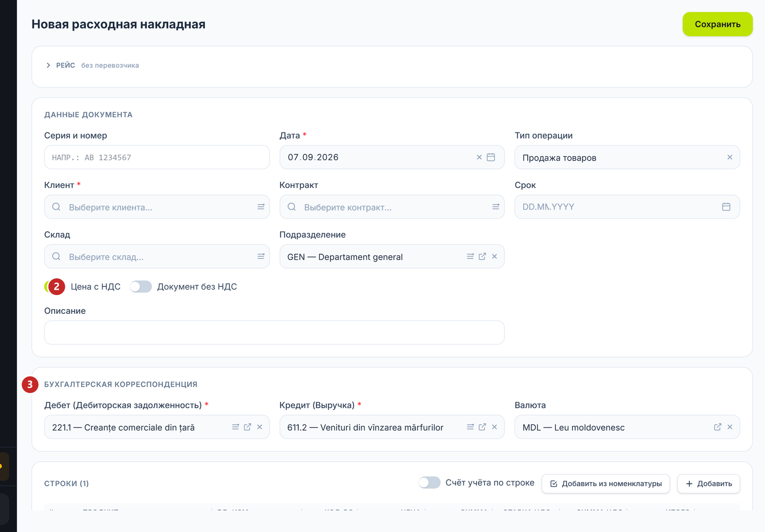Open the calendar picker in the Дата field

pos(491,157)
